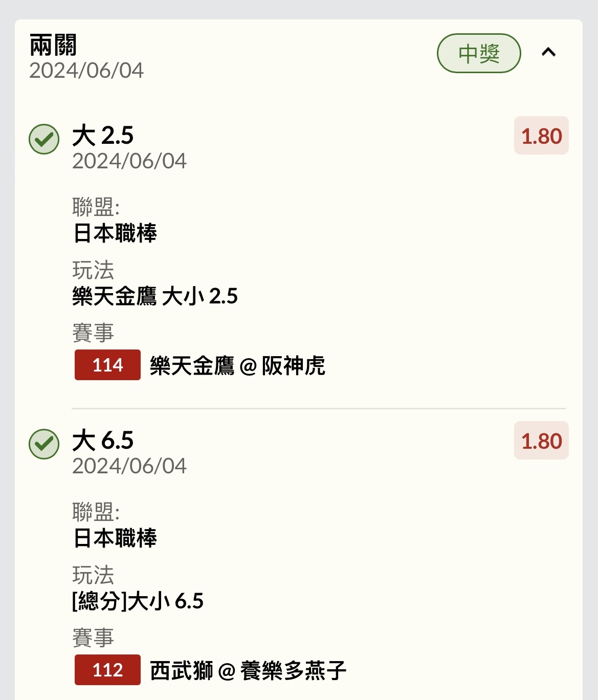Click the red 112 match number badge

[107, 670]
